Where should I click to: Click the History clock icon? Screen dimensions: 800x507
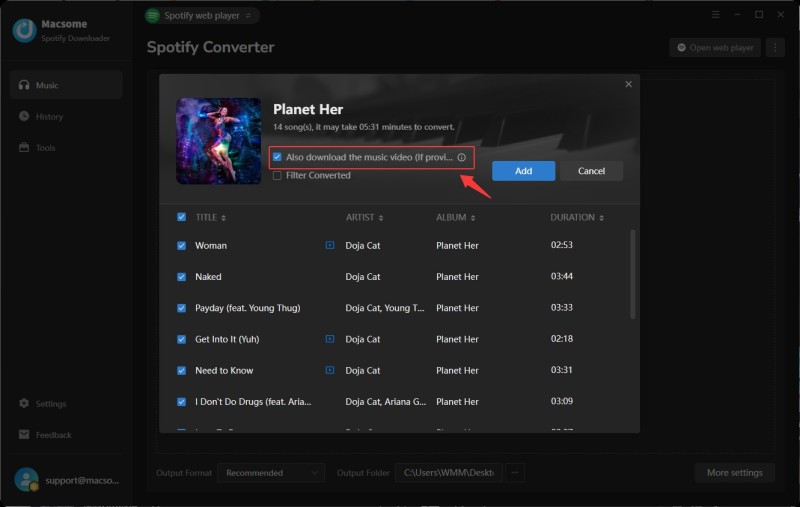pyautogui.click(x=24, y=116)
